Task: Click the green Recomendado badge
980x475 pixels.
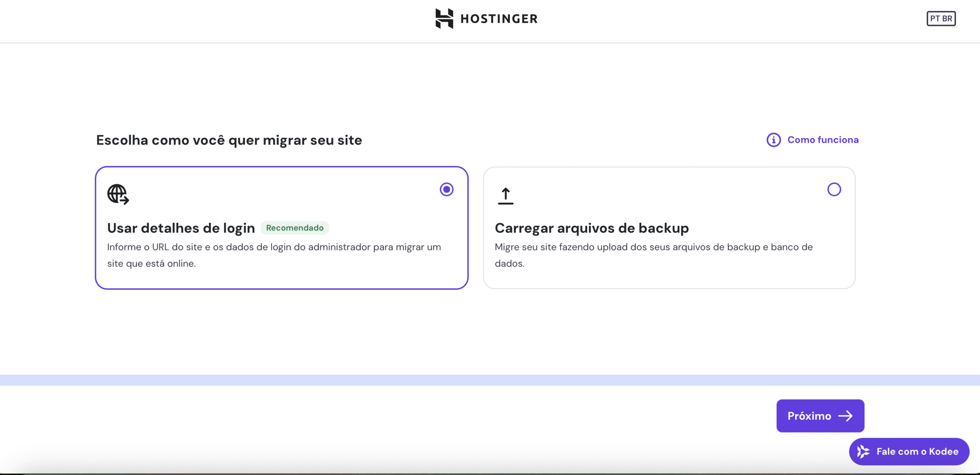Action: pyautogui.click(x=294, y=228)
